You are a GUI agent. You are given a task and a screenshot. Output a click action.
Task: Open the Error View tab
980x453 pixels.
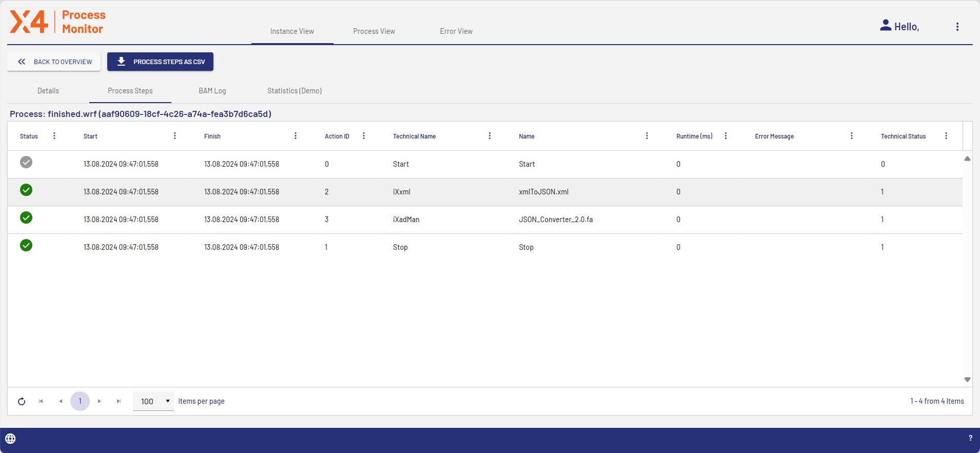[456, 31]
